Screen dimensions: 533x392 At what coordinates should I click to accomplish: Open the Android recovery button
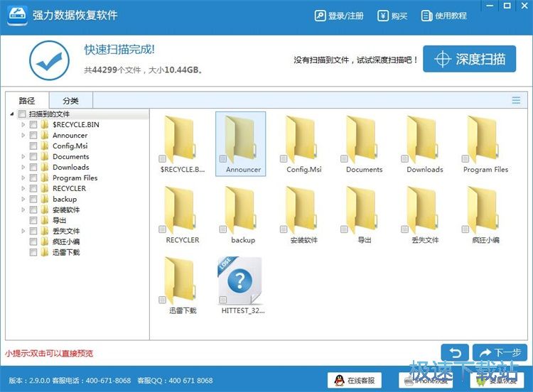501,380
